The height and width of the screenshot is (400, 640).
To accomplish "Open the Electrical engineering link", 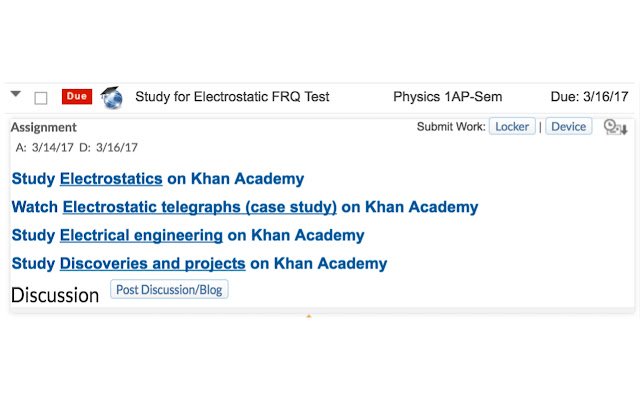I will (x=141, y=236).
